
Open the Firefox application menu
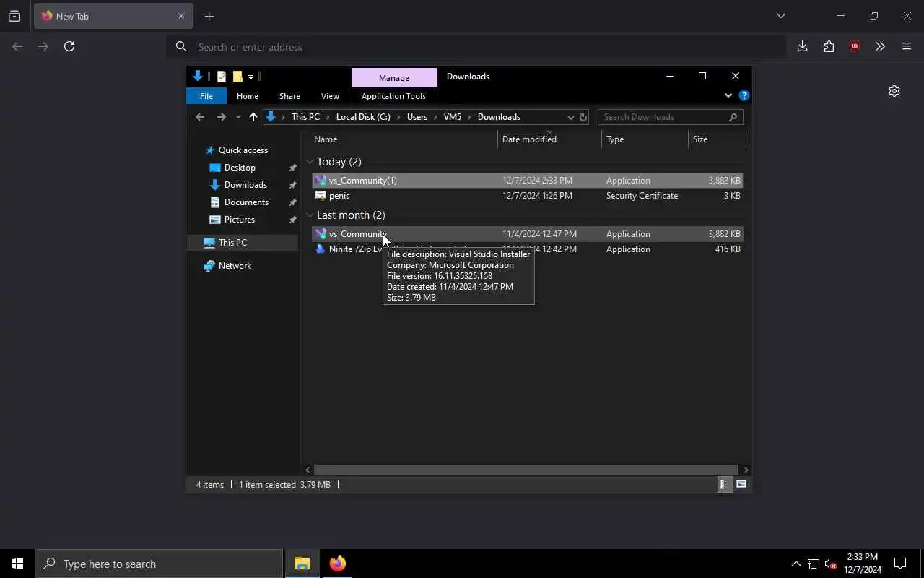pyautogui.click(x=907, y=46)
